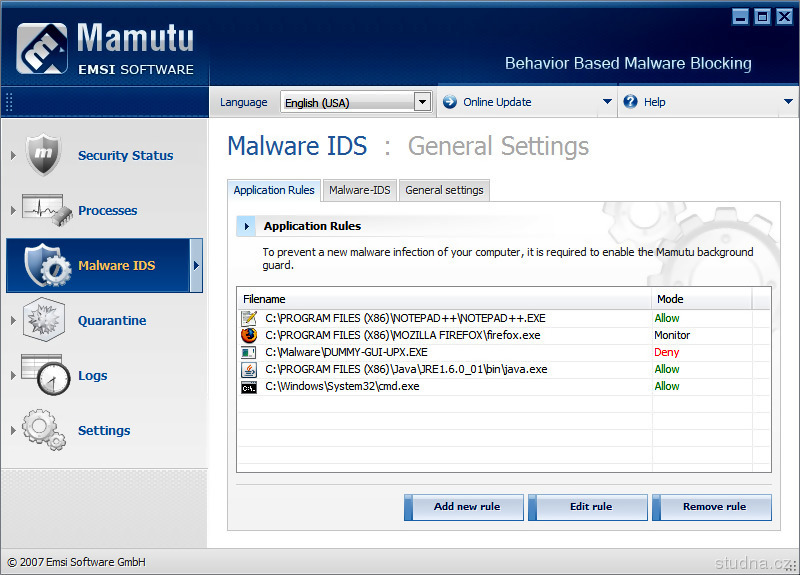Expand the Online Update dropdown arrow
800x575 pixels.
click(606, 102)
